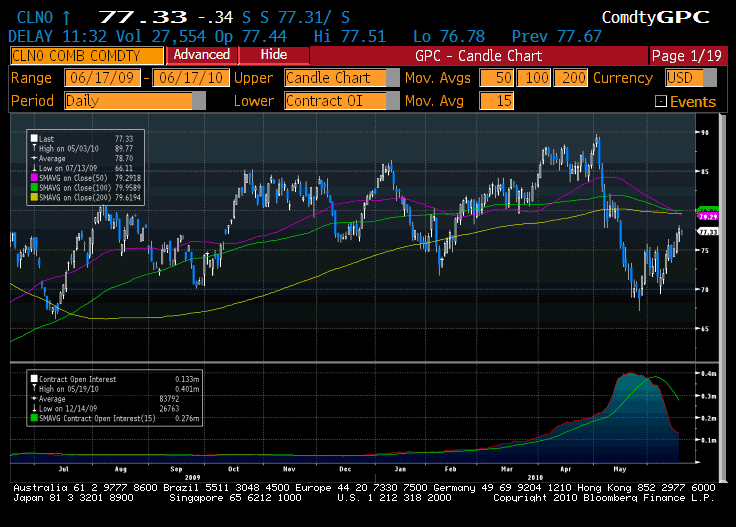Click the Range start date 06/17/09 field
This screenshot has width=736, height=527.
(x=102, y=78)
